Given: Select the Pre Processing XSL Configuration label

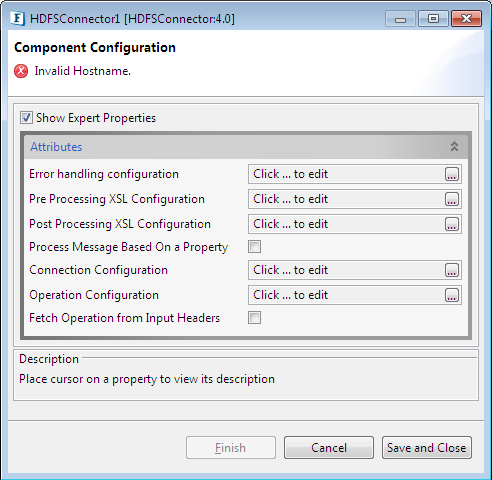Looking at the screenshot, I should point(117,199).
